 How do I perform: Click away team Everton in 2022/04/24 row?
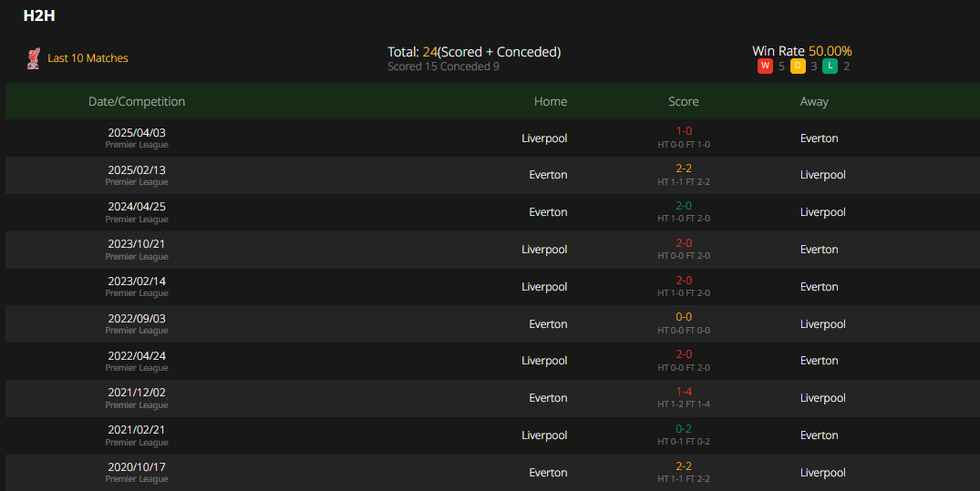pyautogui.click(x=820, y=361)
